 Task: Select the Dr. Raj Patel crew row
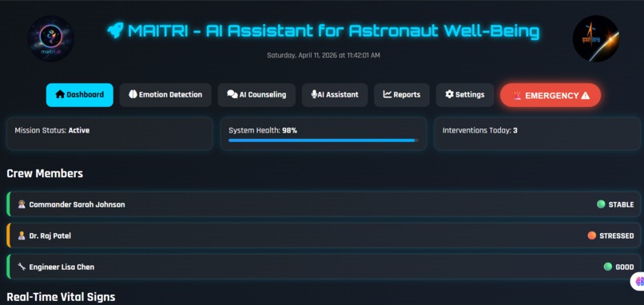[x=324, y=236]
